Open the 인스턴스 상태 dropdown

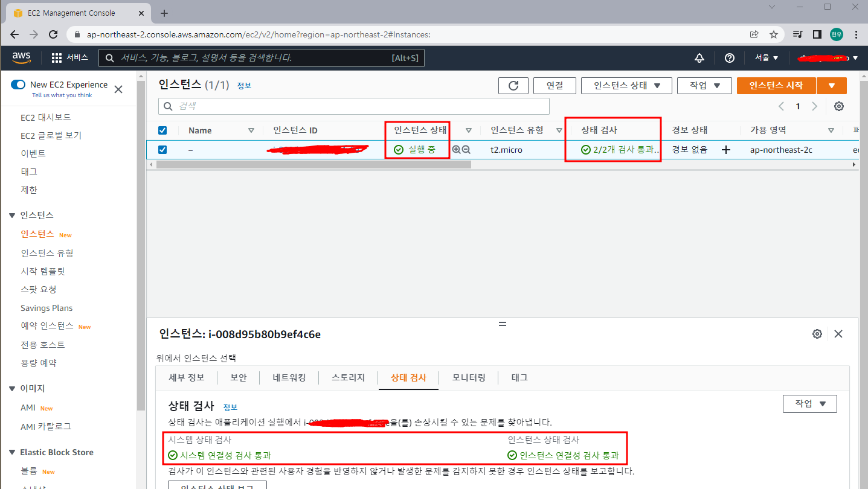click(x=626, y=85)
